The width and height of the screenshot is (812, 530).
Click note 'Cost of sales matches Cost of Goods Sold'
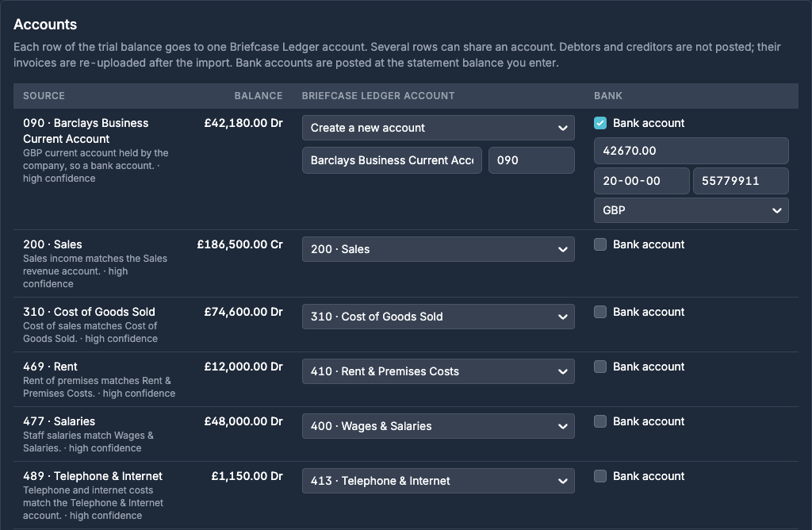(x=90, y=332)
